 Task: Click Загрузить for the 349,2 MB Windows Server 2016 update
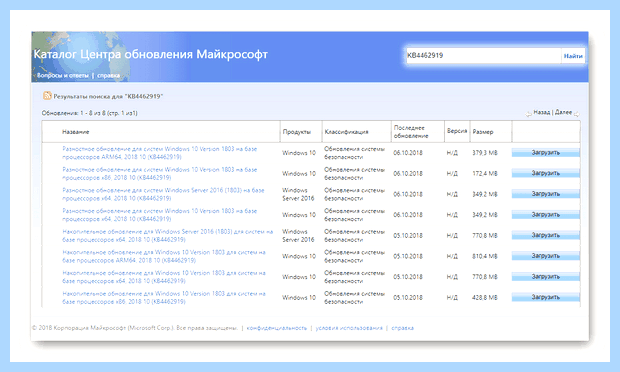pos(546,194)
